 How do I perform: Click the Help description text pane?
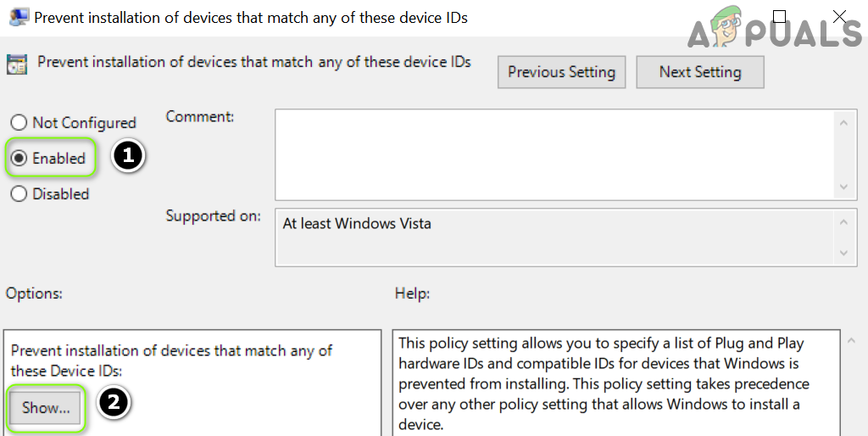(615, 382)
